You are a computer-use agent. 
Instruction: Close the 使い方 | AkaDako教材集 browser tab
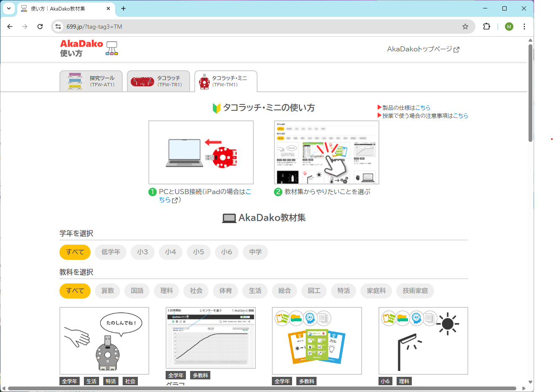click(x=108, y=8)
